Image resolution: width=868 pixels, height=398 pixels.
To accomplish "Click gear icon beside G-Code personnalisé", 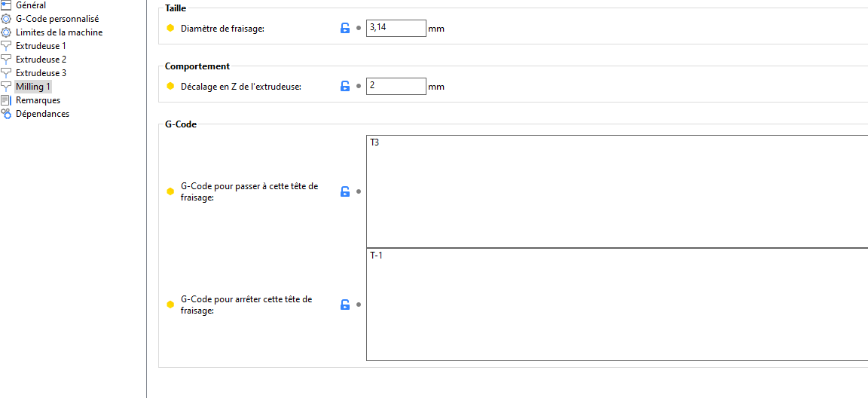I will [x=6, y=19].
